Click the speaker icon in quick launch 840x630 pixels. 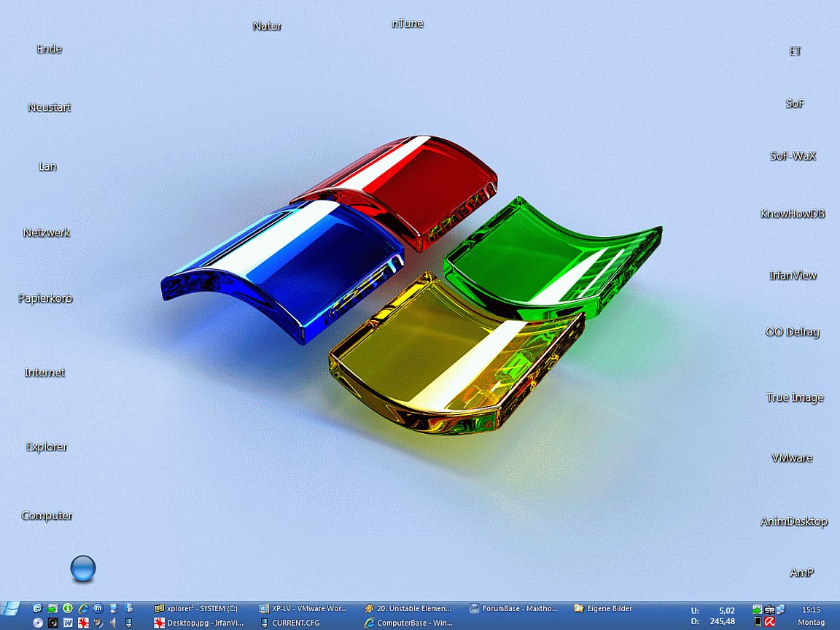tap(113, 623)
